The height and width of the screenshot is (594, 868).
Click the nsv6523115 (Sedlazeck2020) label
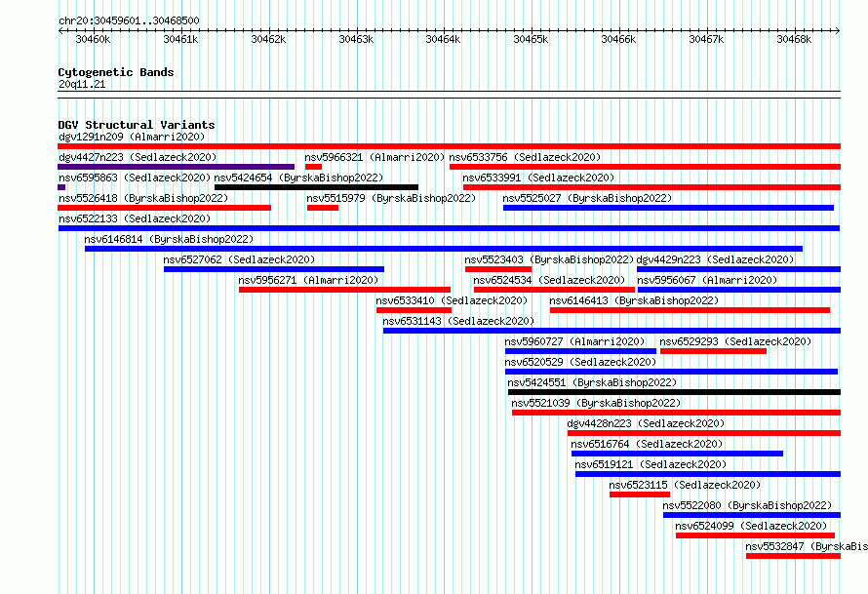pyautogui.click(x=686, y=485)
